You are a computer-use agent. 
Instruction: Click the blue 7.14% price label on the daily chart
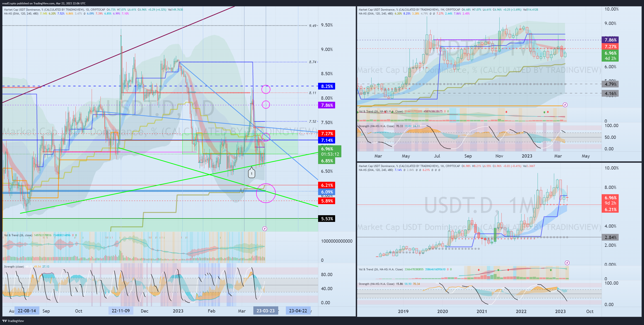pos(327,140)
